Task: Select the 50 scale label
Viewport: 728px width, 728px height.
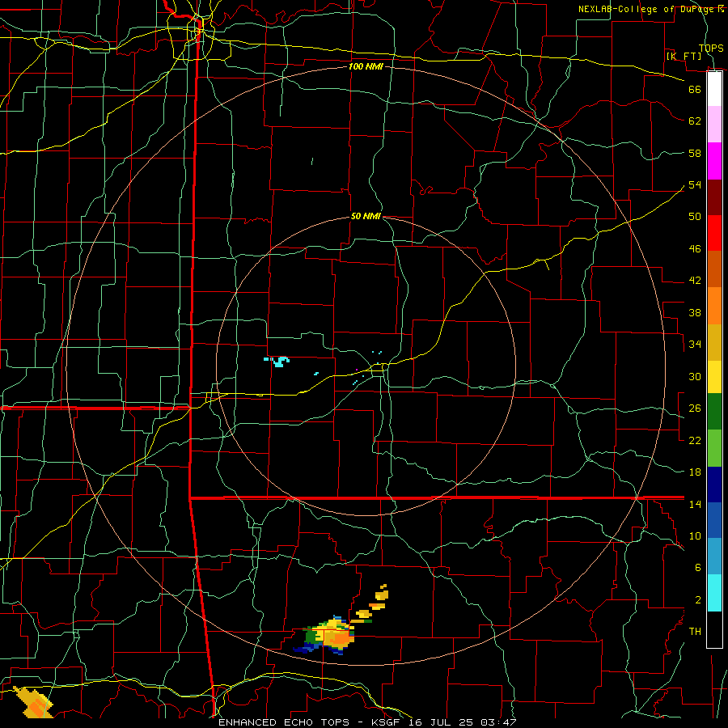Action: click(695, 216)
